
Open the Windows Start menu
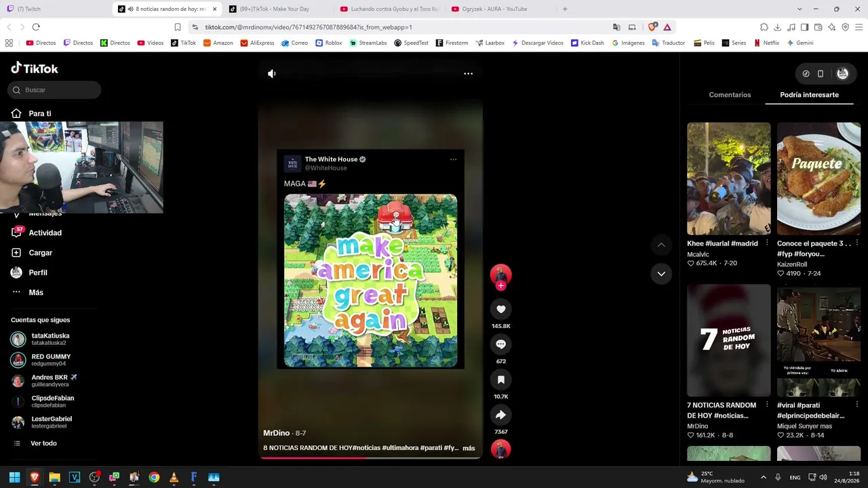click(x=14, y=477)
